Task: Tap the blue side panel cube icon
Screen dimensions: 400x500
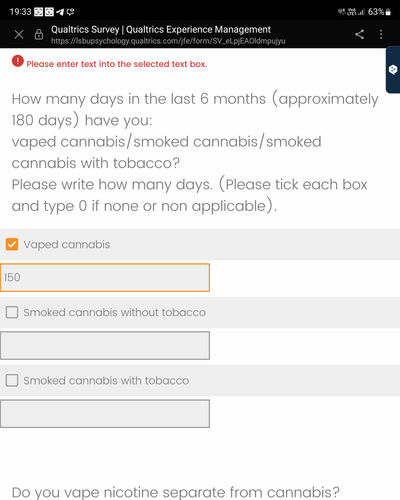Action: point(393,69)
